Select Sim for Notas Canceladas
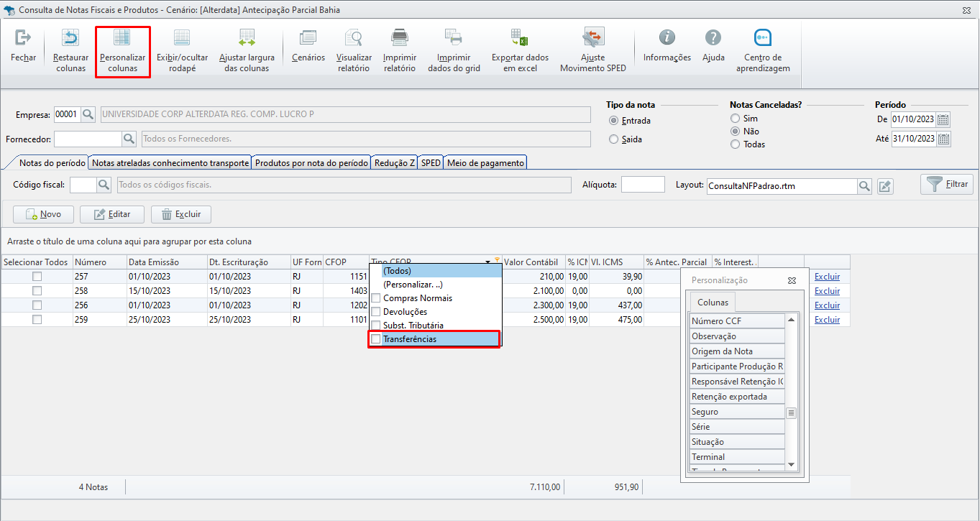The width and height of the screenshot is (980, 521). tap(735, 119)
